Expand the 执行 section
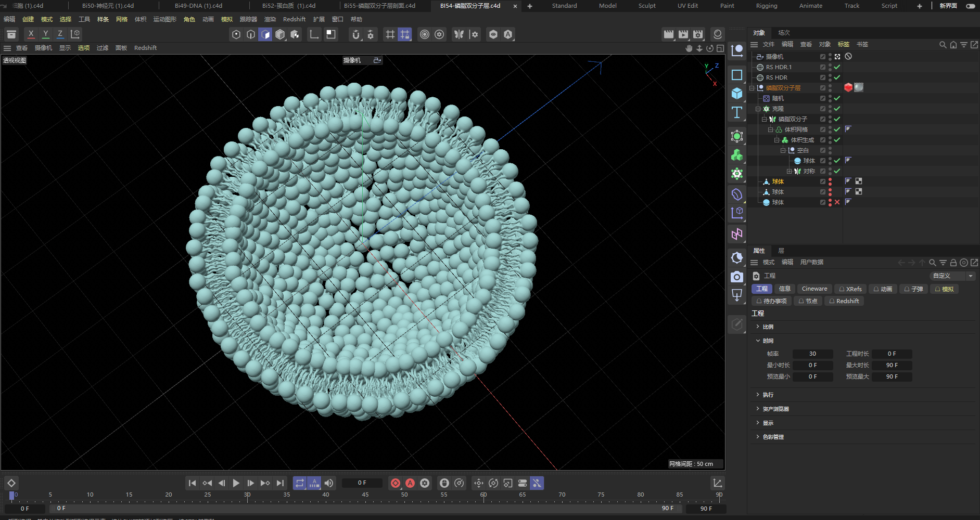The height and width of the screenshot is (520, 980). pos(758,395)
